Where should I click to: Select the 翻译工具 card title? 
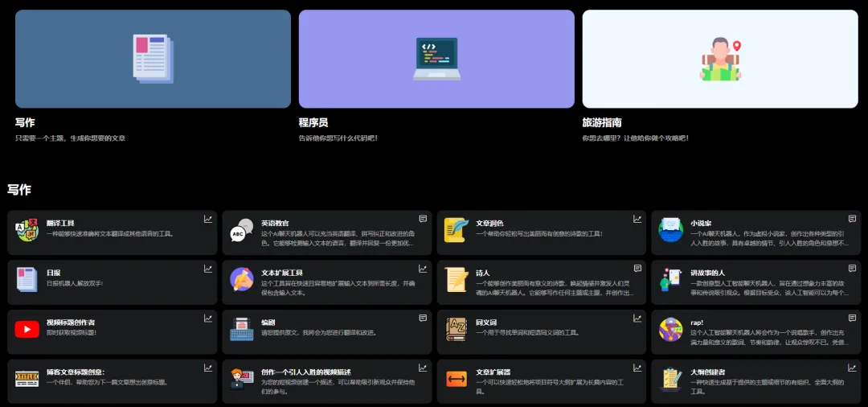pos(60,223)
